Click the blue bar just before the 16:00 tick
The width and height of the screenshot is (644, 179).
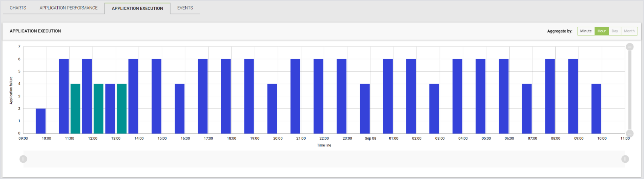tap(180, 109)
